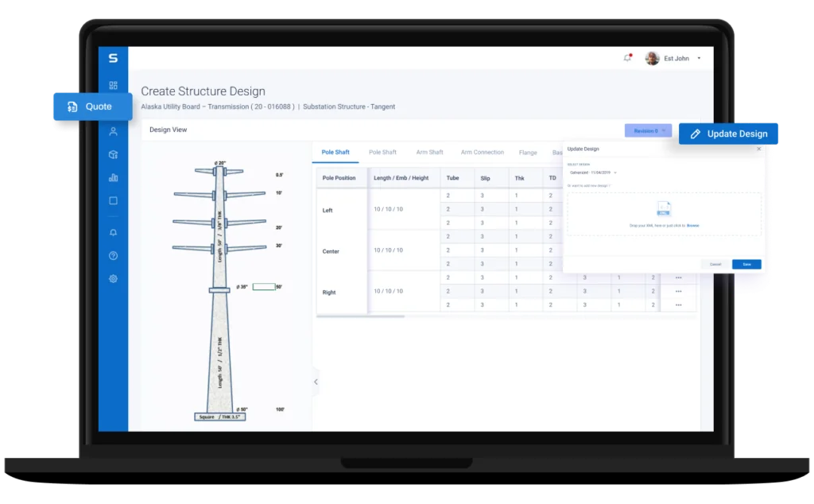This screenshot has height=504, width=814.
Task: Click Save in Update Design dialog
Action: pyautogui.click(x=746, y=264)
